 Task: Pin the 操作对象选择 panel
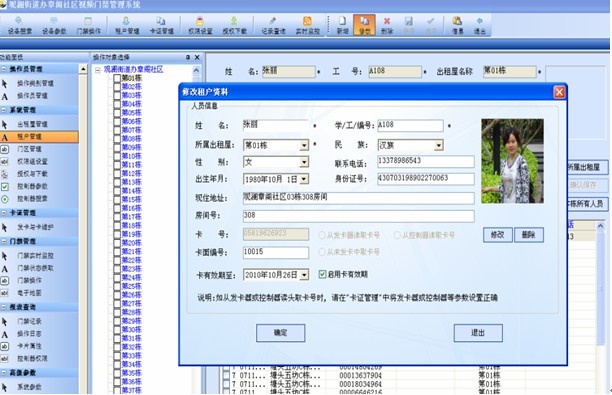[188, 57]
